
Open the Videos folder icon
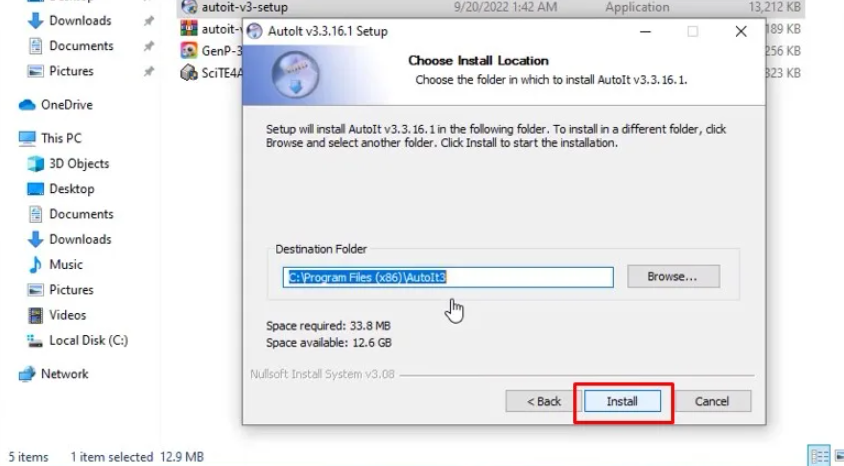(x=35, y=315)
